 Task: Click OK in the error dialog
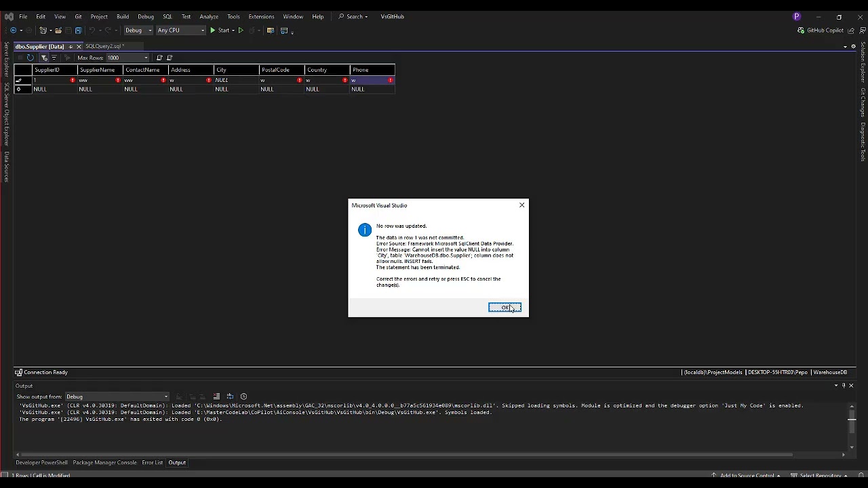[x=505, y=308]
